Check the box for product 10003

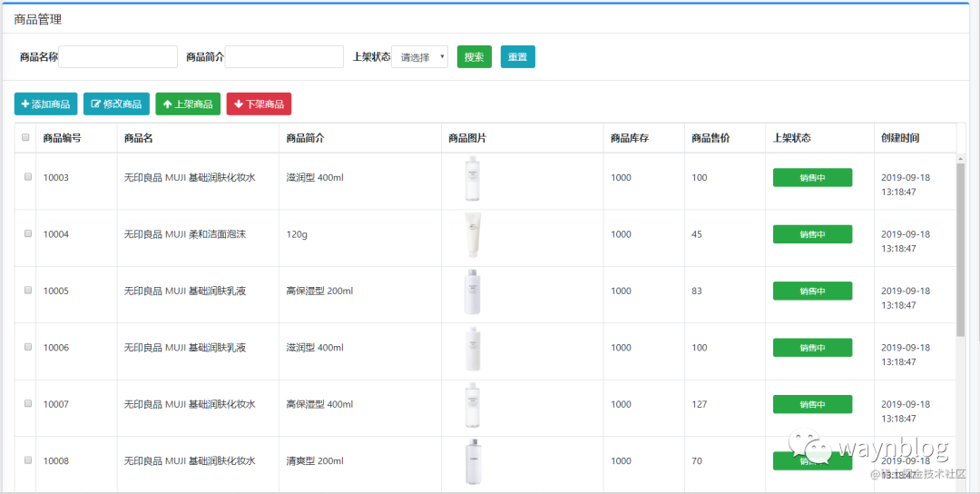(x=27, y=177)
